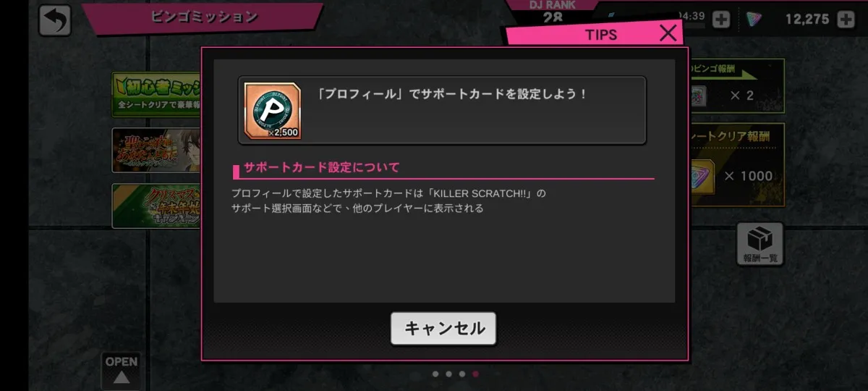Tap the back arrow icon
This screenshot has height=391, width=868.
tap(55, 20)
